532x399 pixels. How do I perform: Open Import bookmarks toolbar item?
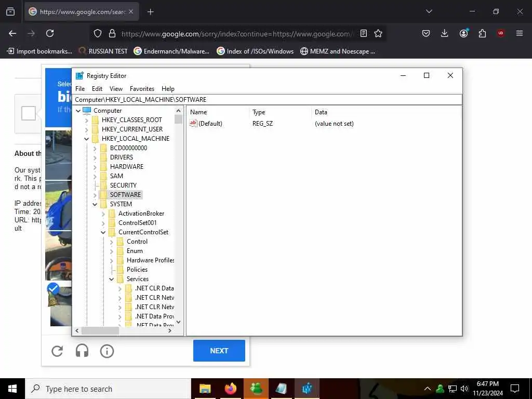click(x=39, y=51)
